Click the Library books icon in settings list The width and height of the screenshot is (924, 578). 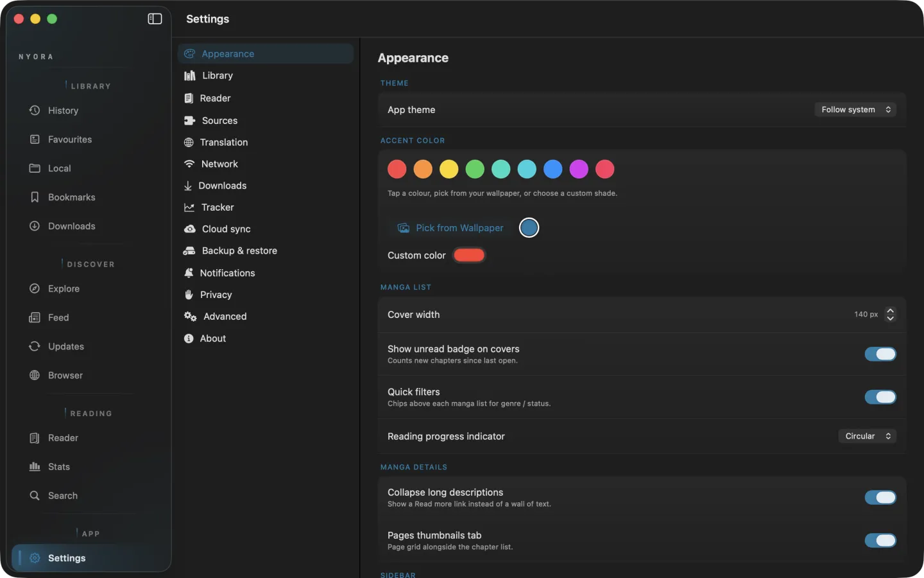[x=190, y=76]
